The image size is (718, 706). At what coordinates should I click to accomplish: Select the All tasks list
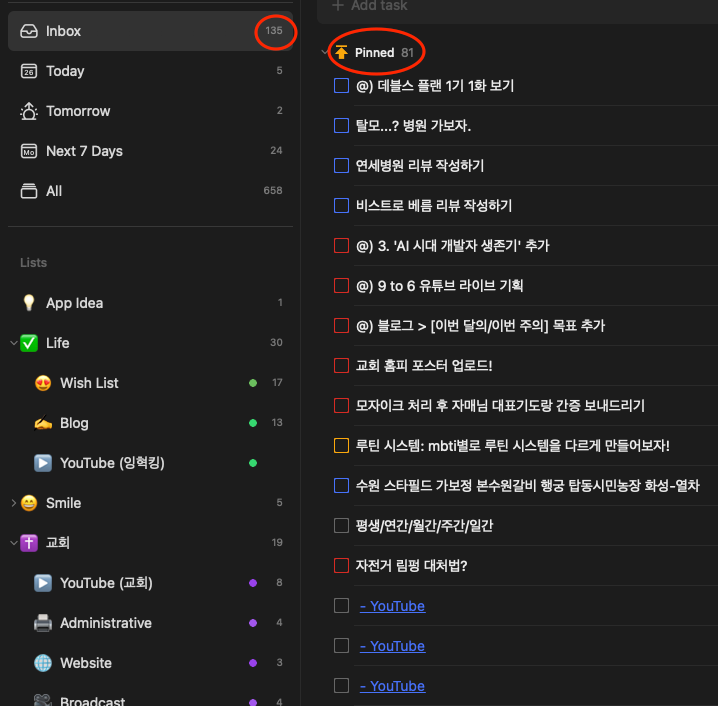coord(150,191)
